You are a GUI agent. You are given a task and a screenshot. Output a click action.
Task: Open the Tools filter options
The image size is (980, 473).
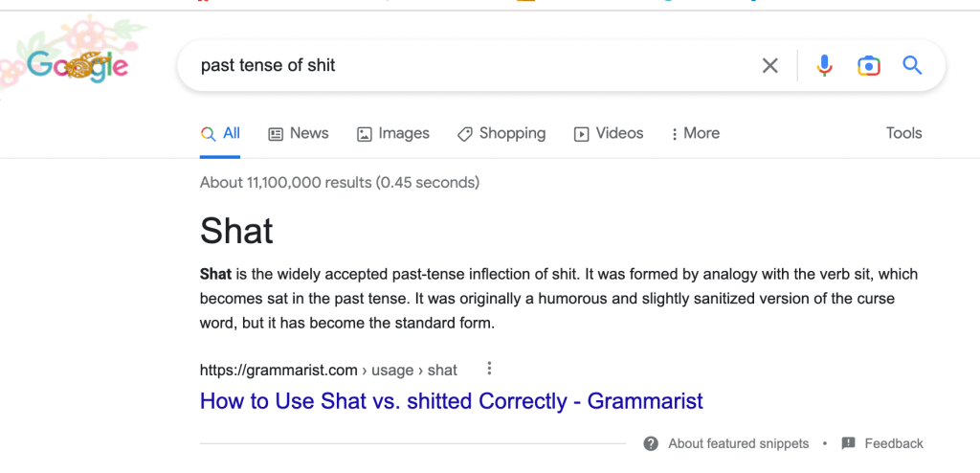(903, 134)
